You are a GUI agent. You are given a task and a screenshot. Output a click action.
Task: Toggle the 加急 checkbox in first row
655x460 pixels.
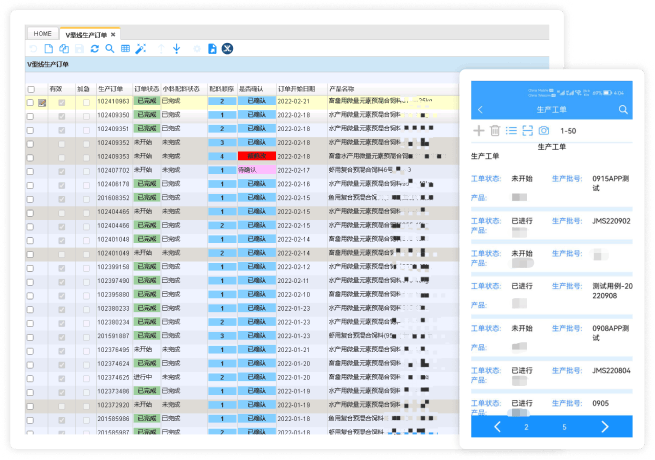point(84,101)
